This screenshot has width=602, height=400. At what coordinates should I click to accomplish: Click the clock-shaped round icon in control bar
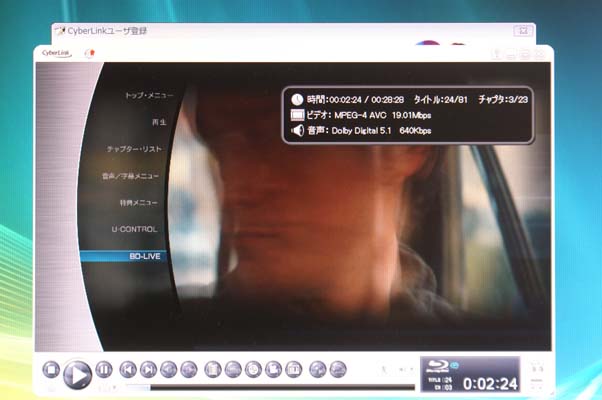coord(253,370)
